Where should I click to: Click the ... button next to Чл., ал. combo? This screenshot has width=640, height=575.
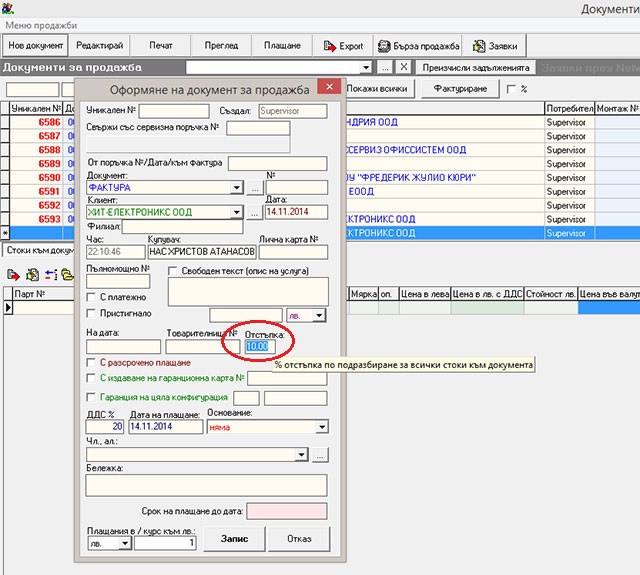pos(320,455)
